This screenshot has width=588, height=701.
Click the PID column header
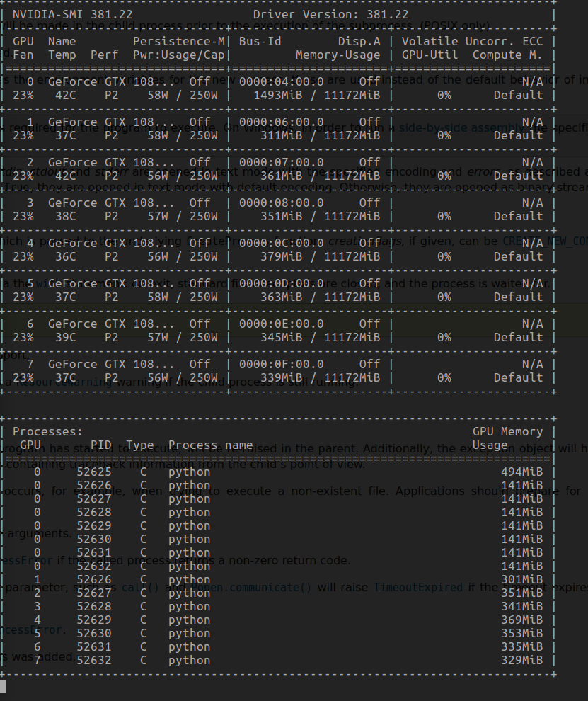101,445
